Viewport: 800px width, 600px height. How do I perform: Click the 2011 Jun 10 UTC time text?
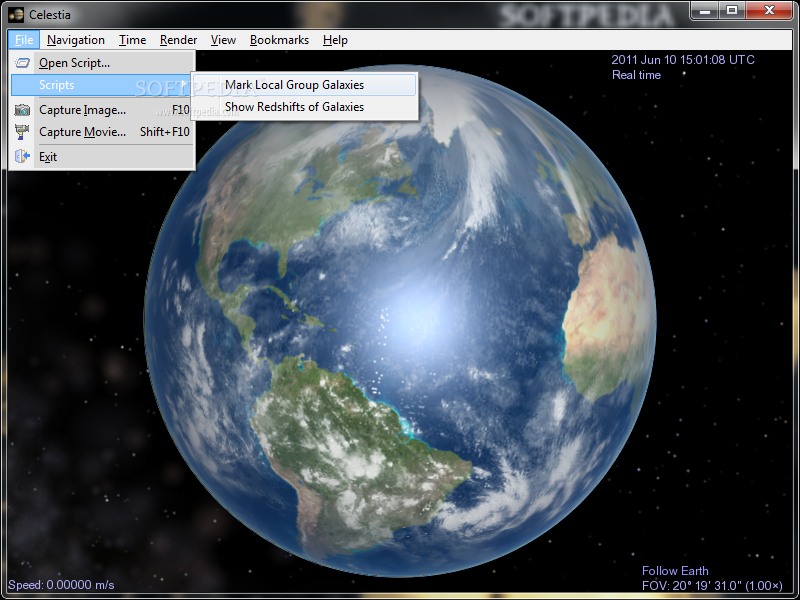[683, 60]
